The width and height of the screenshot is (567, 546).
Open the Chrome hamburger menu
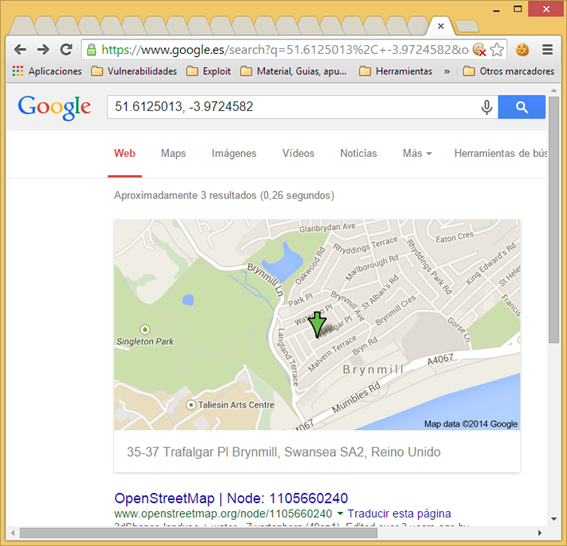(x=547, y=50)
